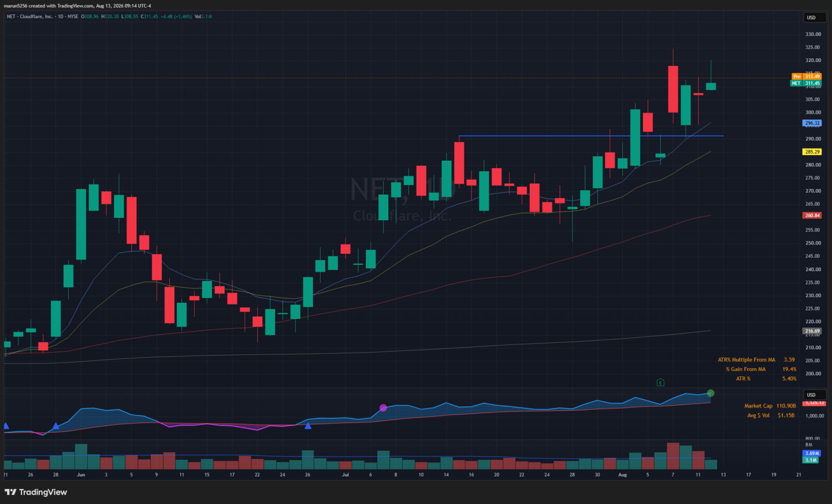Click the "30" date label on the time axis
This screenshot has height=504, width=832.
click(x=597, y=475)
